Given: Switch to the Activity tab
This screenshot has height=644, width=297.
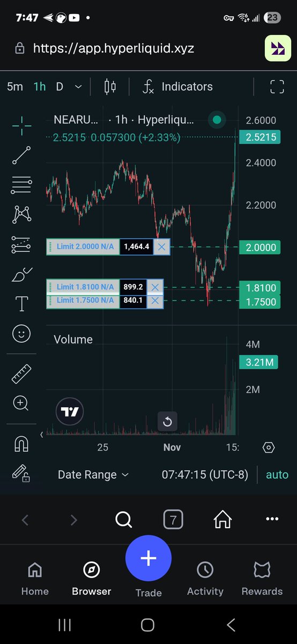Looking at the screenshot, I should click(205, 579).
